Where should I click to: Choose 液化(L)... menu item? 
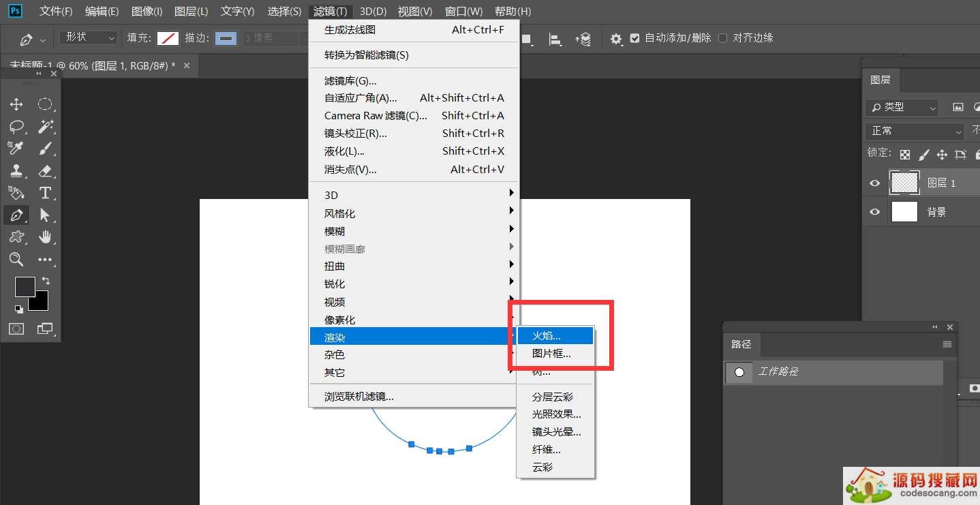pos(414,151)
